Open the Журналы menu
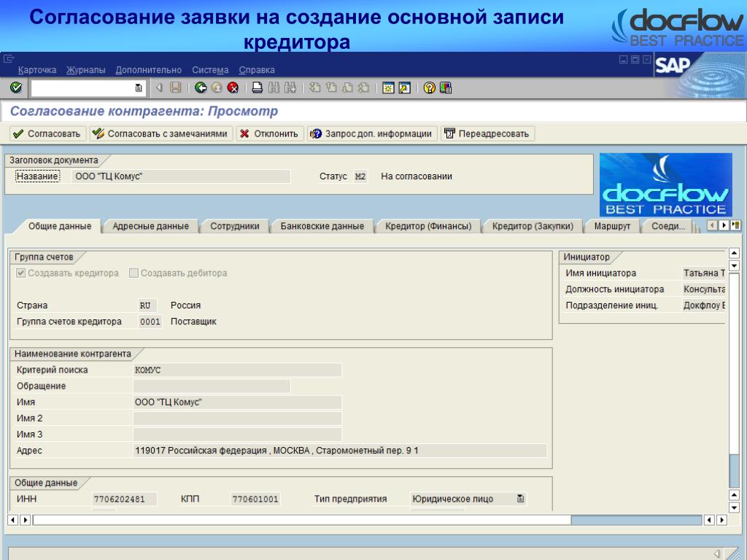Image resolution: width=747 pixels, height=560 pixels. coord(86,70)
